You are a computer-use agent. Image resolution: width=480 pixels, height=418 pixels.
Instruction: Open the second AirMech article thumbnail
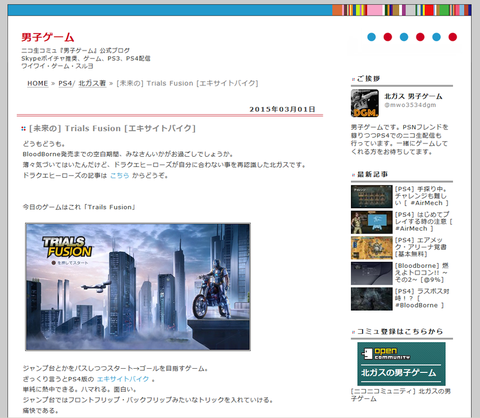click(x=372, y=222)
